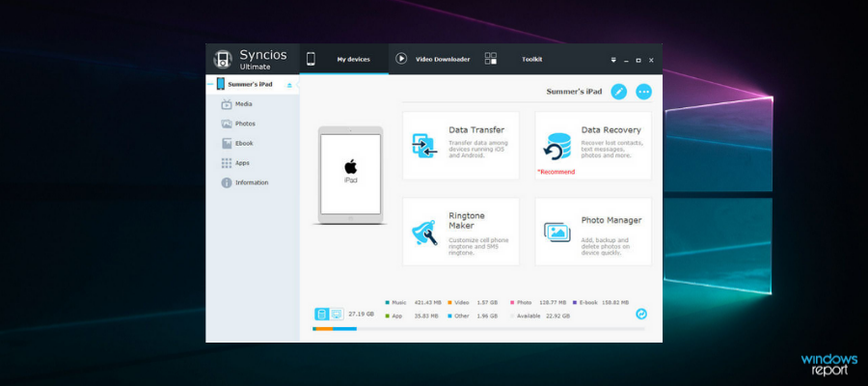
Task: Click the Data Transfer icon
Action: pos(424,147)
